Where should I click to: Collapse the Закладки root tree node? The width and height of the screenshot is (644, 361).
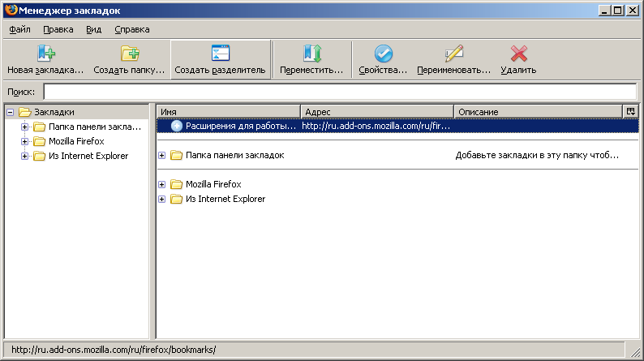click(11, 112)
